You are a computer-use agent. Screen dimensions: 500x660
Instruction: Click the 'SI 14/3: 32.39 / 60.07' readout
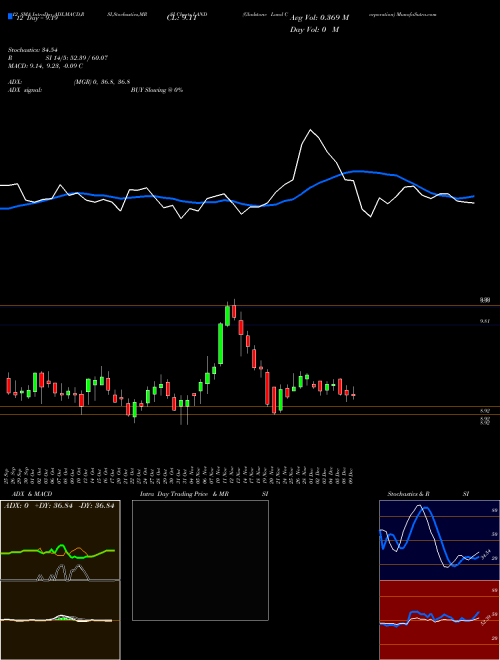coord(77,58)
